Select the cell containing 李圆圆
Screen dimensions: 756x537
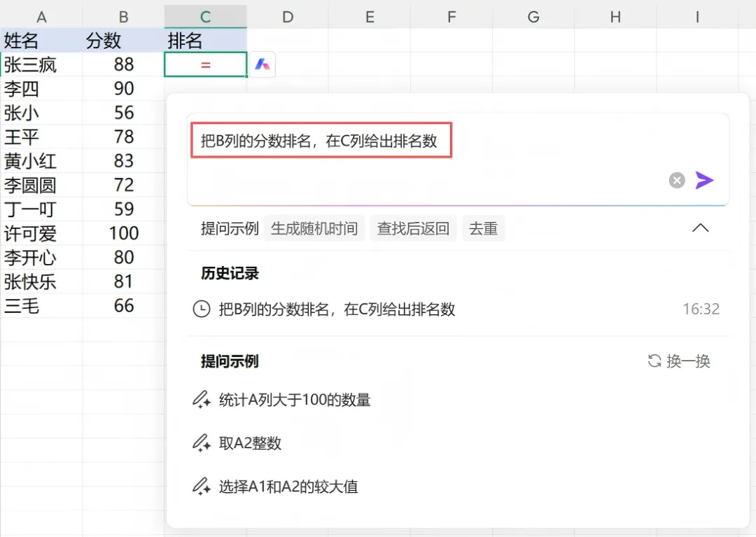[41, 185]
